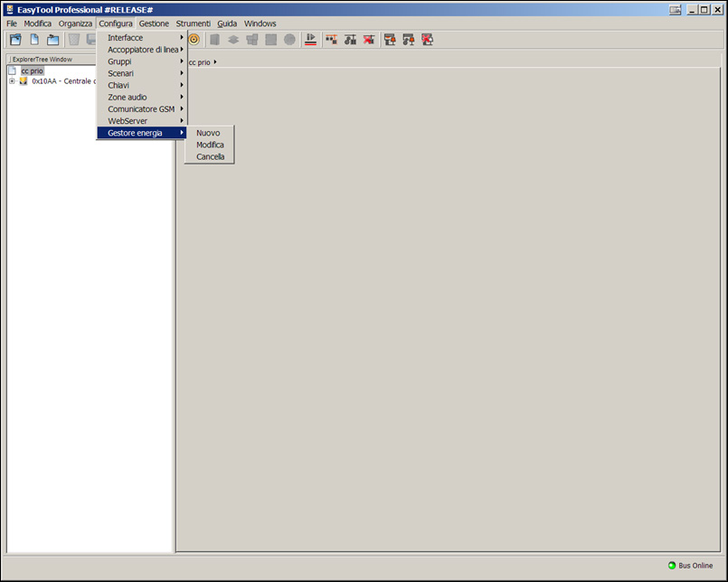Choose Nuovo in Gestore energia submenu
Image resolution: width=728 pixels, height=582 pixels.
[x=209, y=133]
